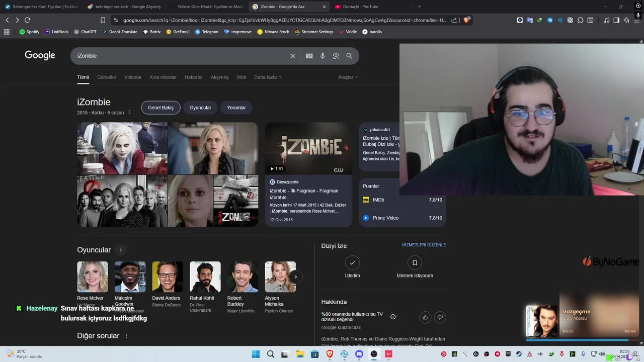
Task: Open iZombie three-dot more options
Action: click(129, 113)
